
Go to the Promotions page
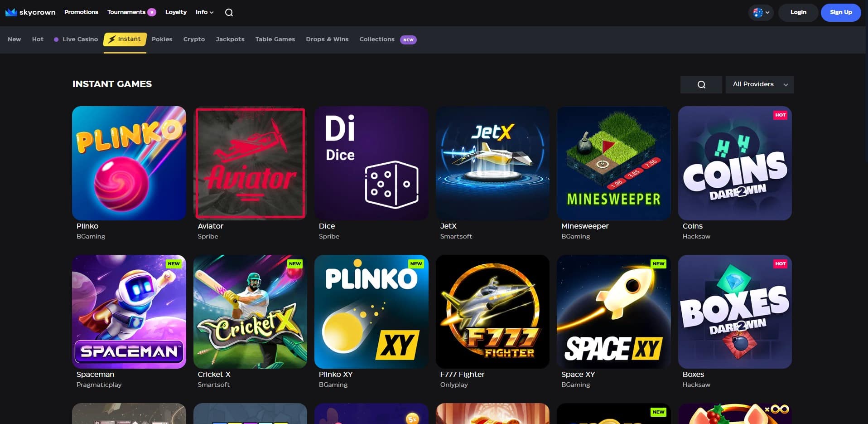[x=81, y=12]
